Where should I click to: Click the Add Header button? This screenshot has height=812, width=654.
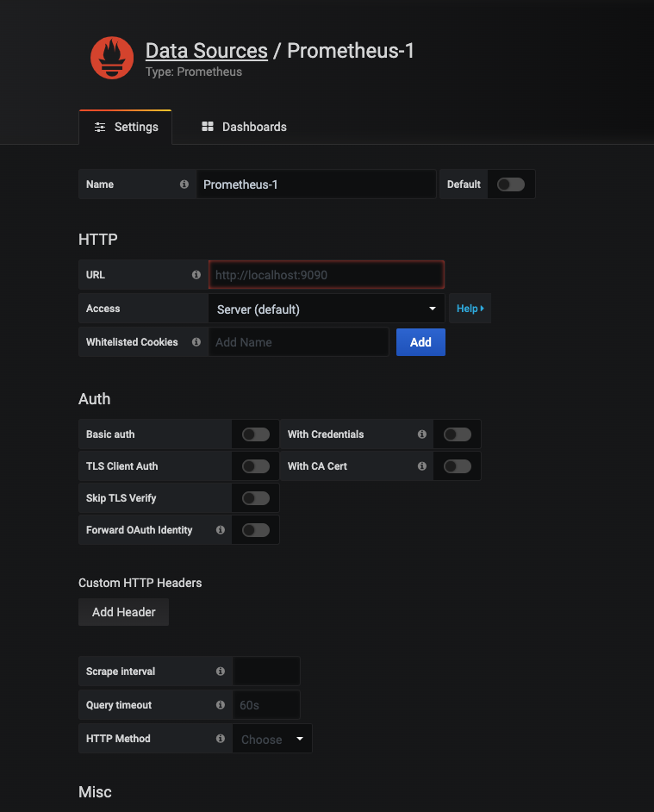[x=124, y=612]
